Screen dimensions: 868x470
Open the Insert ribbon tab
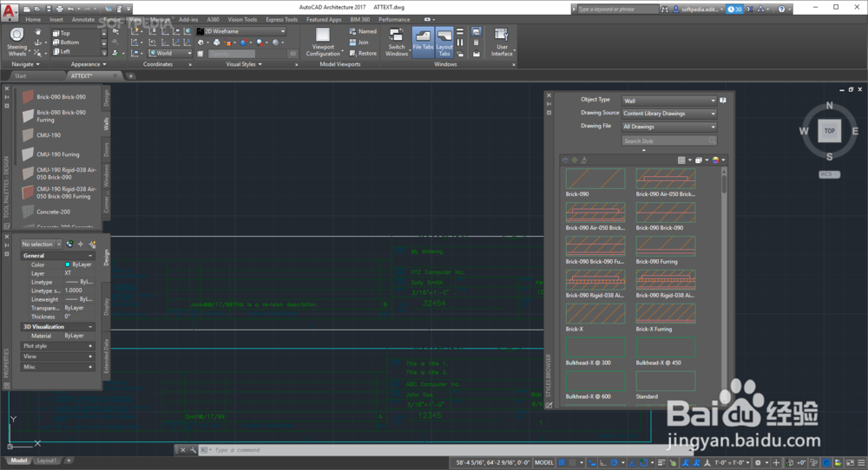tap(56, 19)
